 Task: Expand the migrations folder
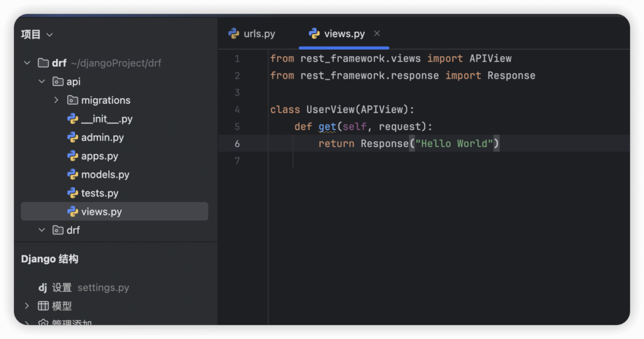point(56,100)
